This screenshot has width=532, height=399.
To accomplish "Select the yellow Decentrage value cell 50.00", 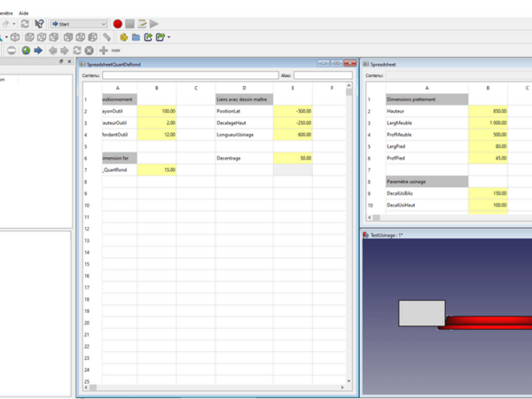I will (x=293, y=158).
